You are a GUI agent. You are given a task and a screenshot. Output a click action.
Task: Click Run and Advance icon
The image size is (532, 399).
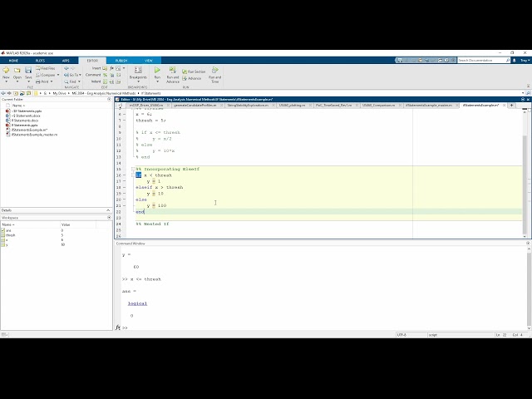173,70
